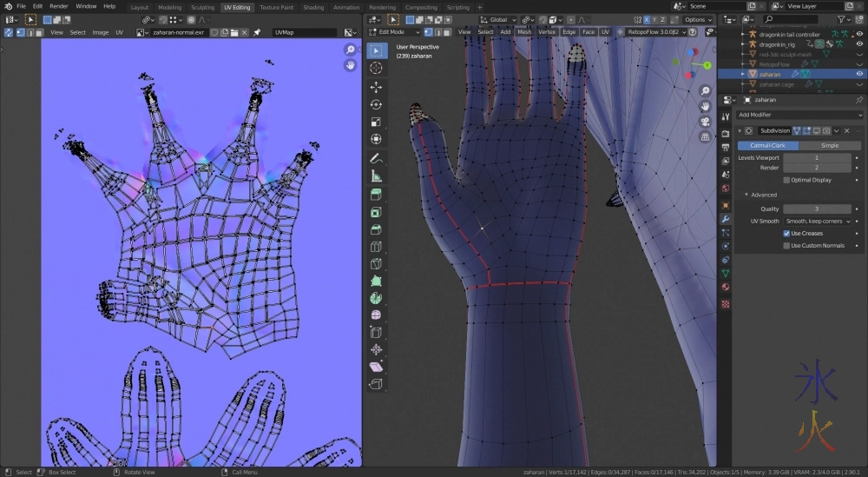
Task: Toggle camera view in 3D viewport gizmo
Action: [x=706, y=121]
